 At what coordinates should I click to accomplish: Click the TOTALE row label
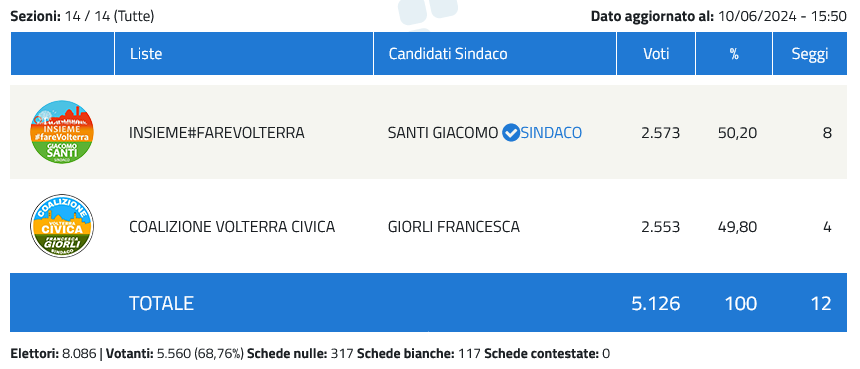tap(161, 303)
